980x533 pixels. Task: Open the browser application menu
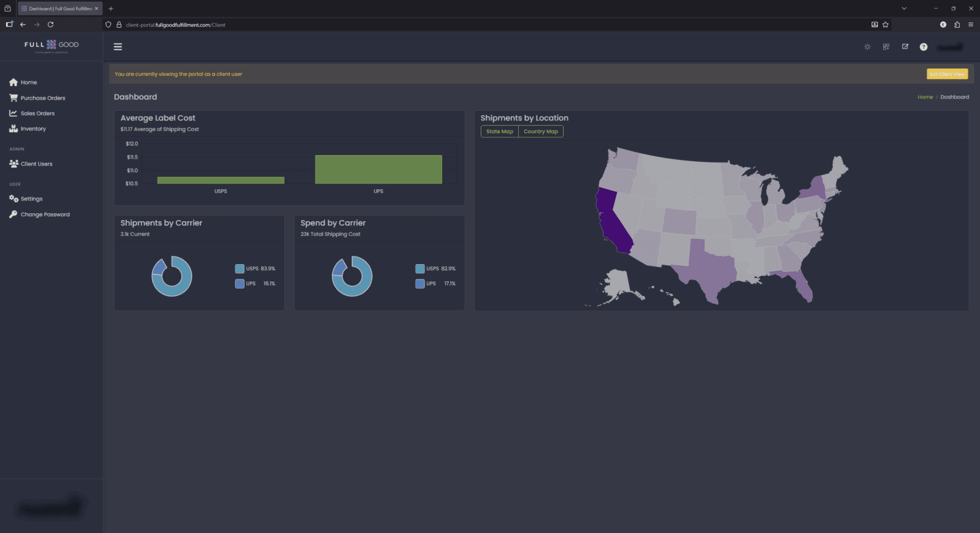tap(971, 25)
